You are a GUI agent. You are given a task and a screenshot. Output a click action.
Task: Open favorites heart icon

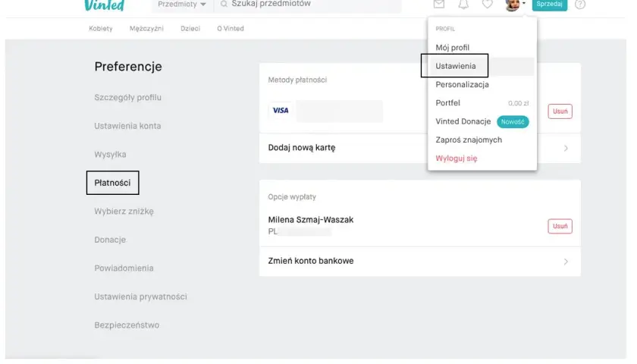(488, 5)
